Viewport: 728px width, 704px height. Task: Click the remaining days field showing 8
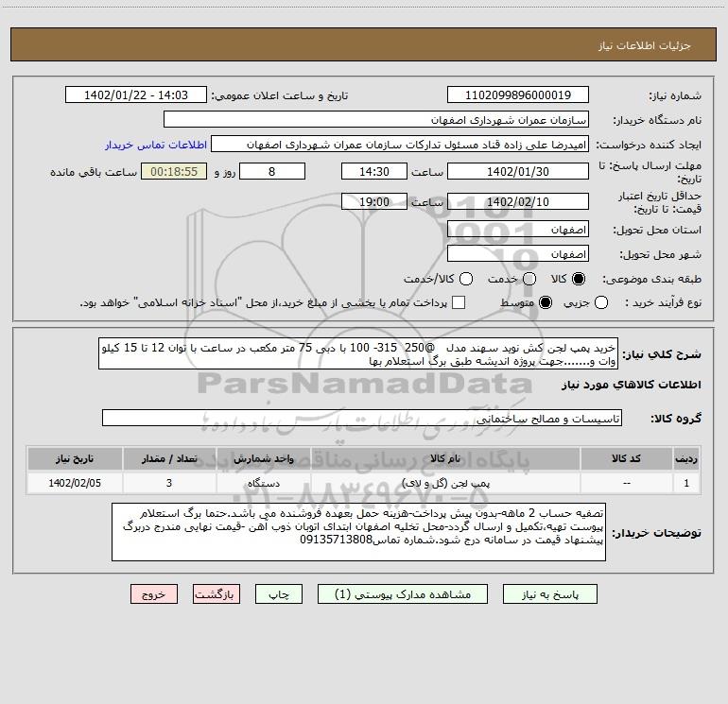pos(272,171)
